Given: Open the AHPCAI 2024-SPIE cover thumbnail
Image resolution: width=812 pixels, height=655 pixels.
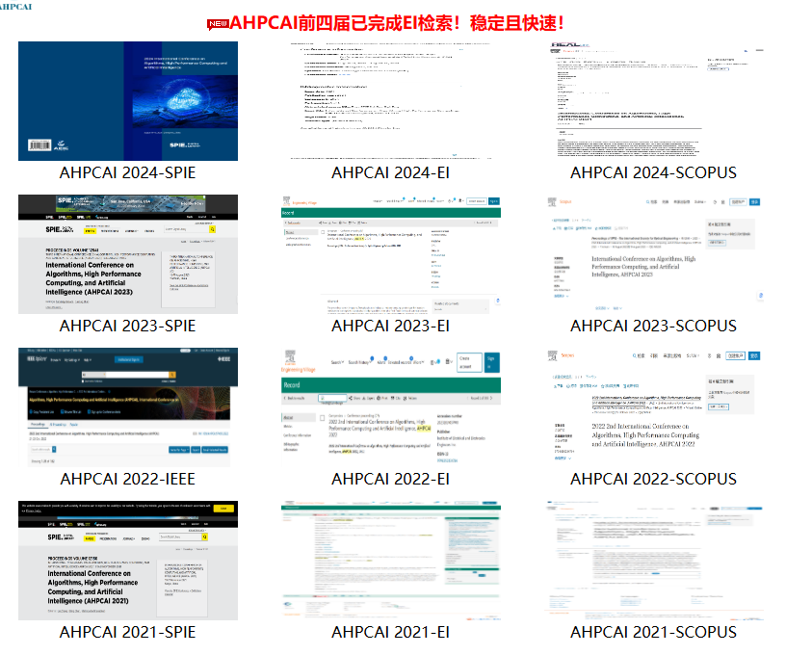Looking at the screenshot, I should pos(128,101).
